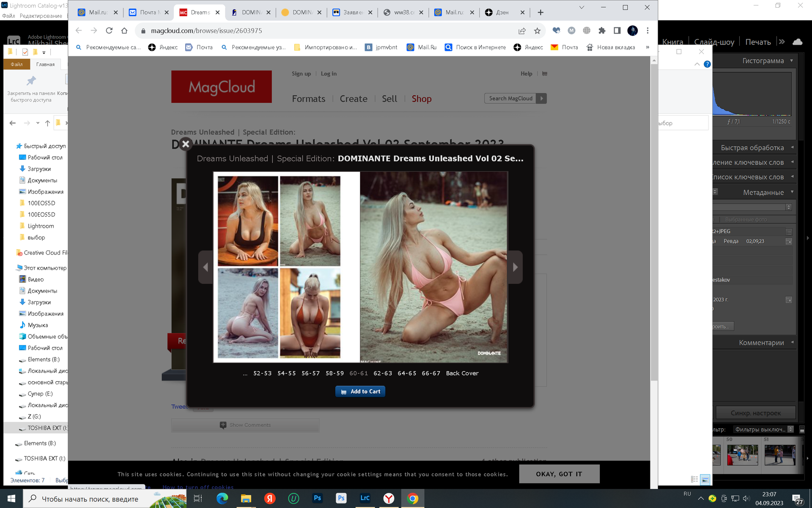Viewport: 812px width, 508px height.
Task: Submit MagCloud search arrow button
Action: (x=541, y=99)
